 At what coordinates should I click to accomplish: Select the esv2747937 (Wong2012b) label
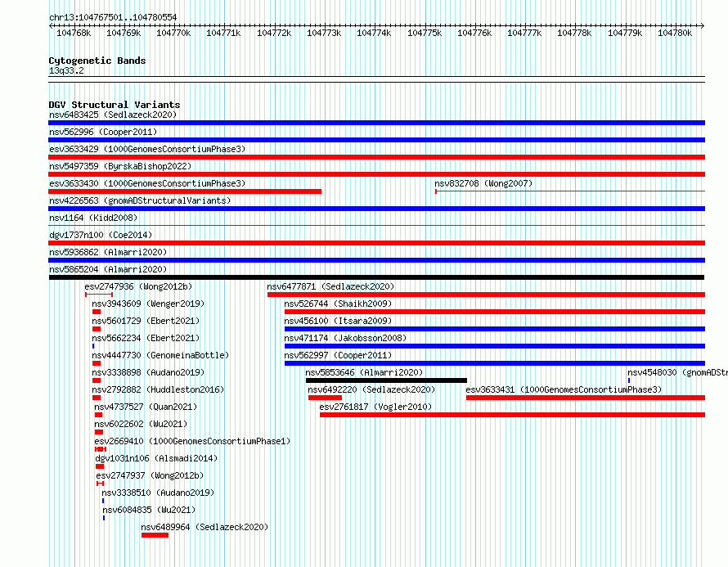[x=150, y=475]
